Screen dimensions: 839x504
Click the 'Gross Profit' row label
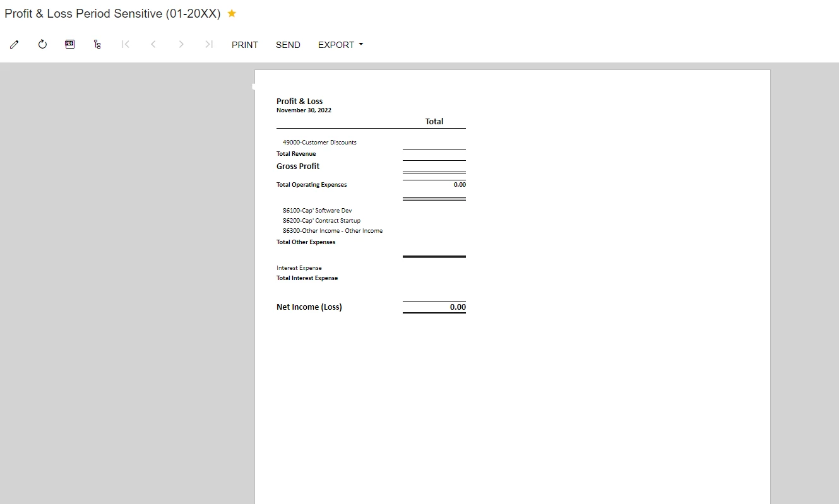pos(298,167)
